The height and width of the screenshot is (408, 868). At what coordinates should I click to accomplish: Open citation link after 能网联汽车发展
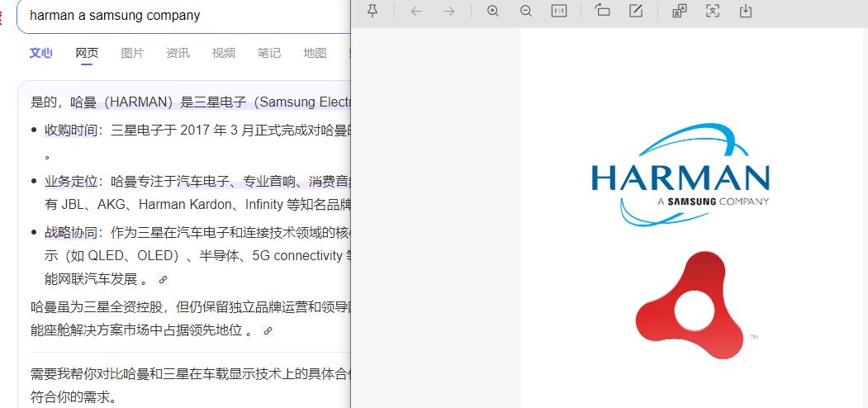pyautogui.click(x=163, y=279)
